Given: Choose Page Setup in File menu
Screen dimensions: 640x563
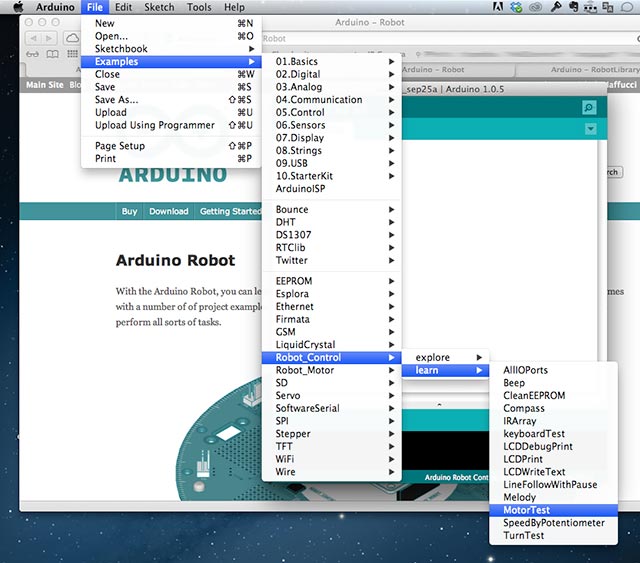Looking at the screenshot, I should 171,146.
